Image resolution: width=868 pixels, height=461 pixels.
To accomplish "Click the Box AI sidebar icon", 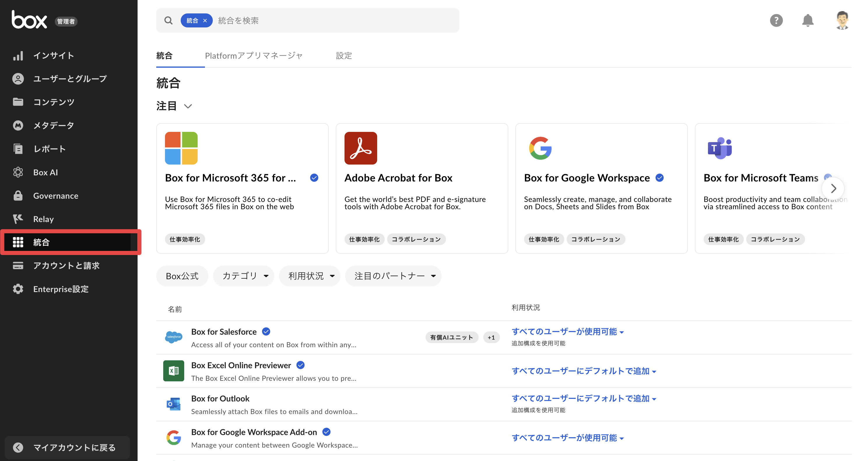I will pyautogui.click(x=18, y=172).
